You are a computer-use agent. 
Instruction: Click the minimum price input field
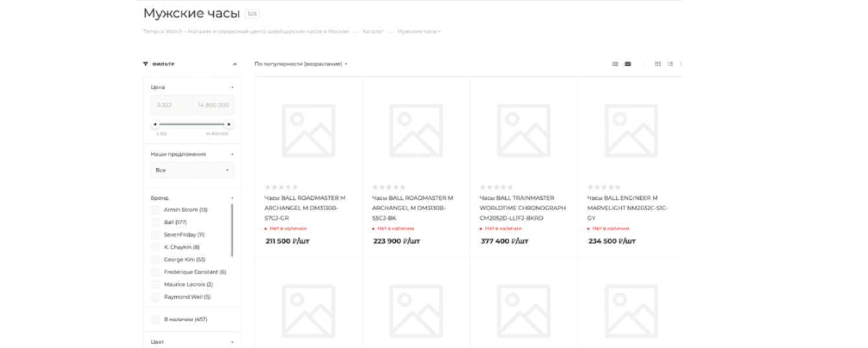(x=172, y=105)
